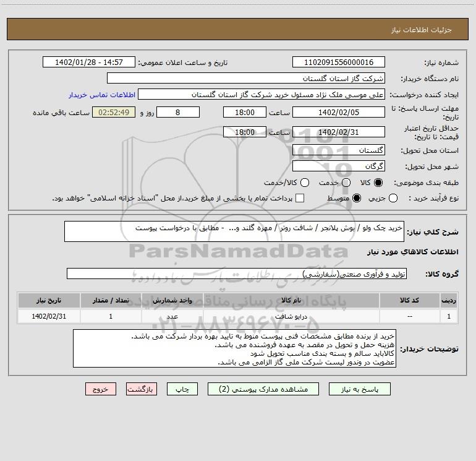This screenshot has width=476, height=461.
Task: Click the response deadline time 18:00 field
Action: pyautogui.click(x=245, y=112)
